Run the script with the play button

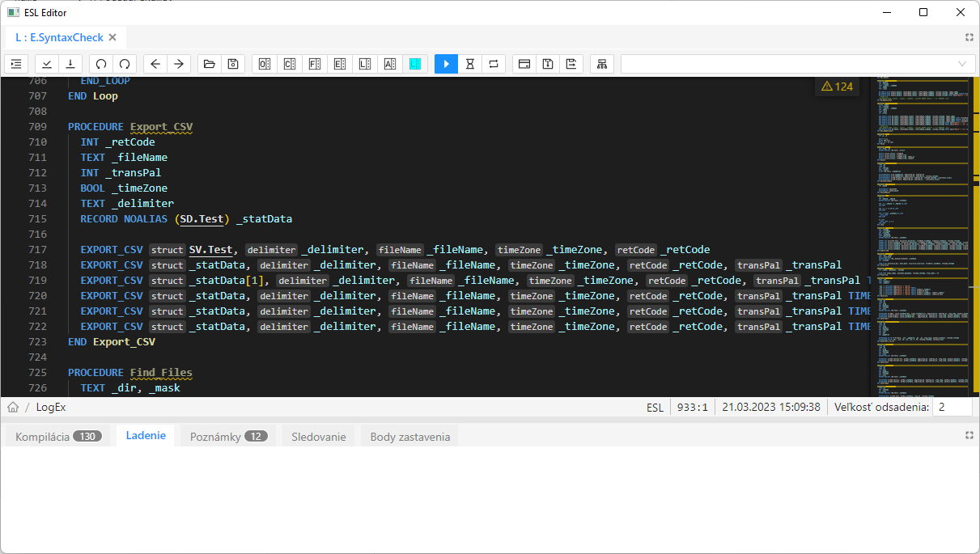click(446, 64)
